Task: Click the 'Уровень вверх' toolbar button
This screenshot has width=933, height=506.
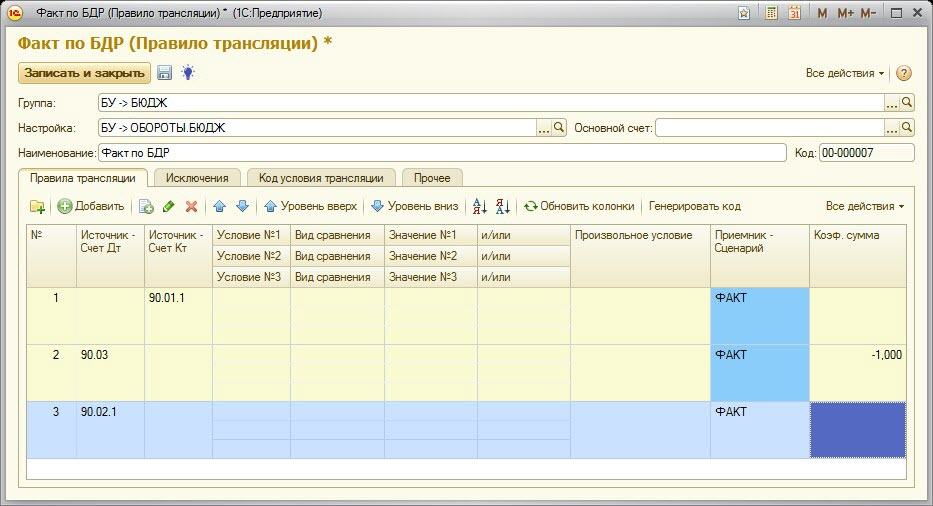Action: pyautogui.click(x=310, y=206)
